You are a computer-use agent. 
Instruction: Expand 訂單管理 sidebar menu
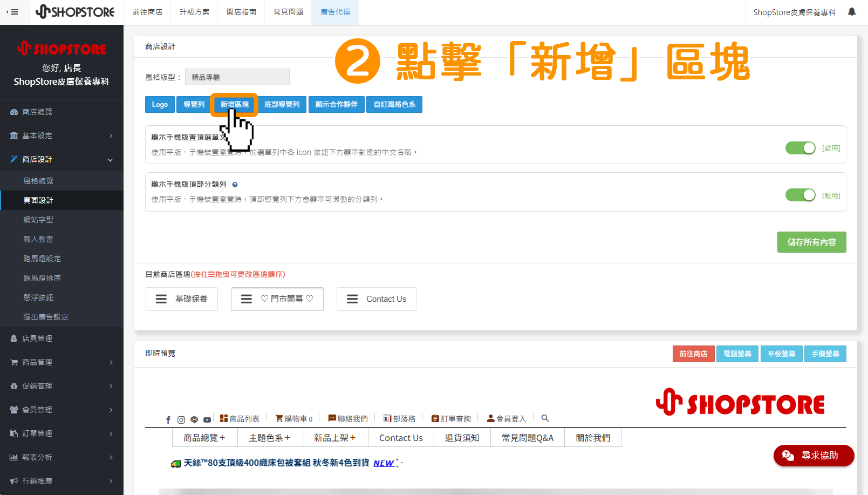61,433
